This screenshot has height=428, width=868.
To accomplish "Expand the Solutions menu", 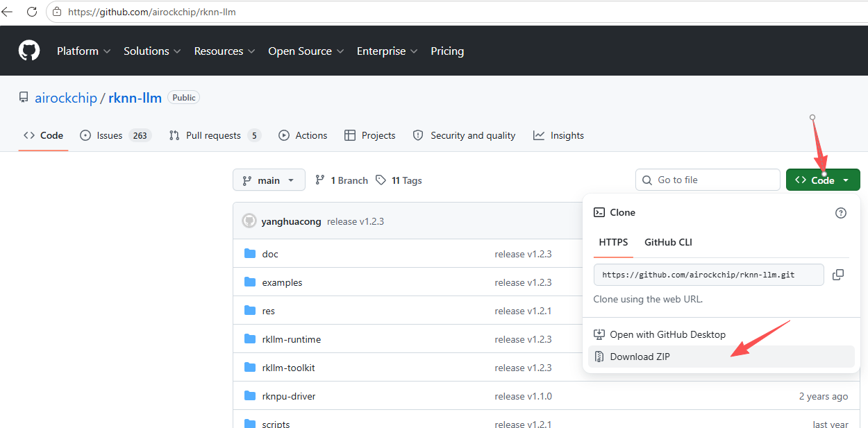I will (x=152, y=51).
